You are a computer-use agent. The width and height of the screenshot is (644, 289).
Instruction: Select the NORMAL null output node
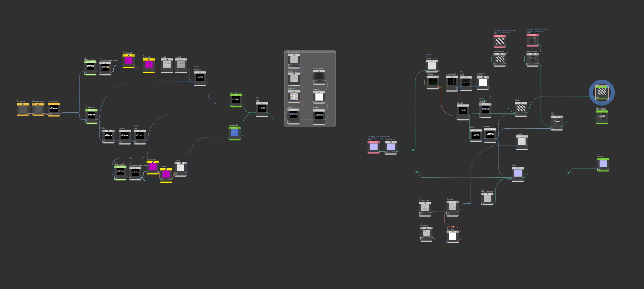pos(603,165)
